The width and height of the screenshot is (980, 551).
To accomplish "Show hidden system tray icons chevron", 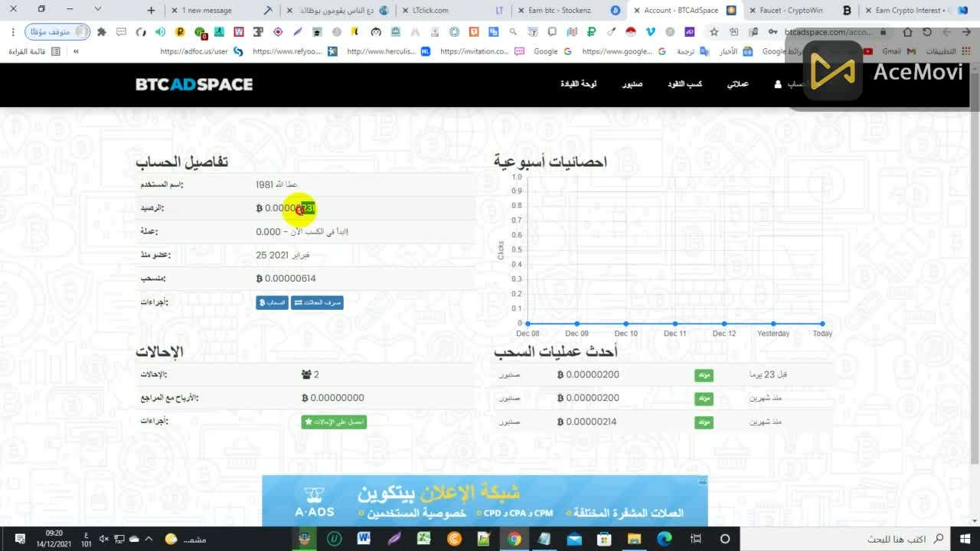I will pyautogui.click(x=149, y=539).
